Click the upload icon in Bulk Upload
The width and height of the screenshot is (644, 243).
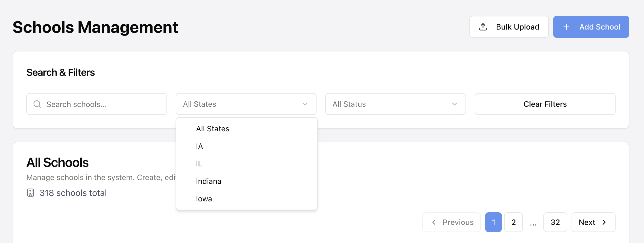[x=483, y=27]
